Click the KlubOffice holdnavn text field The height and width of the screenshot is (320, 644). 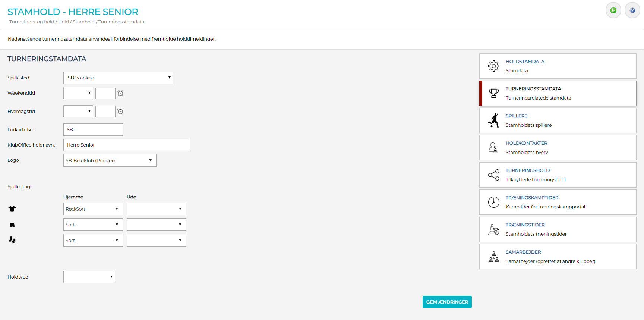(x=127, y=145)
